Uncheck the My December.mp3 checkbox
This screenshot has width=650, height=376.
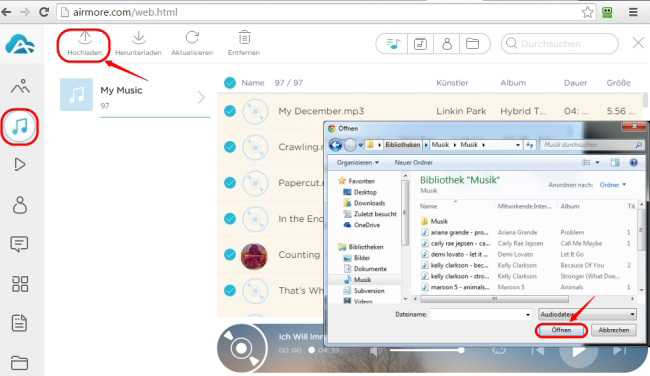pos(230,111)
